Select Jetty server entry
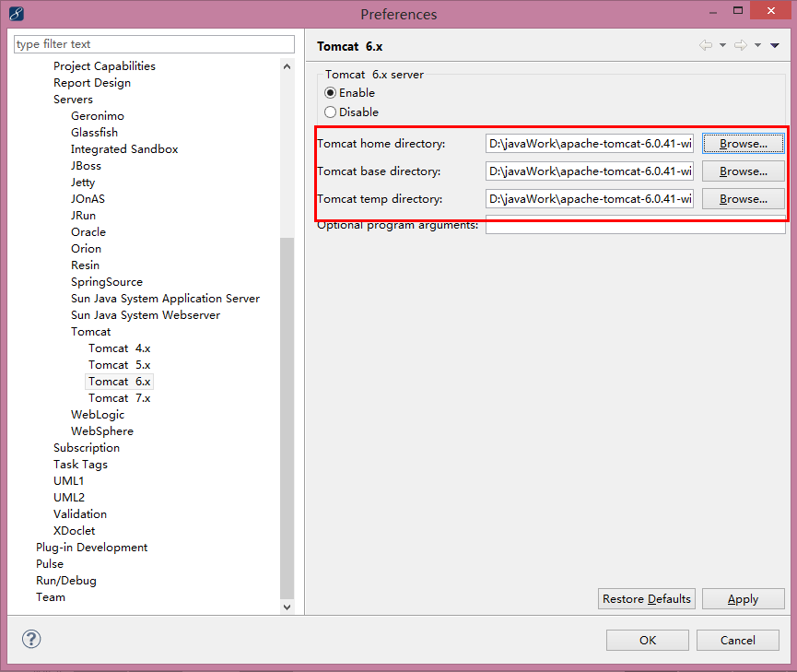The height and width of the screenshot is (672, 797). point(83,183)
